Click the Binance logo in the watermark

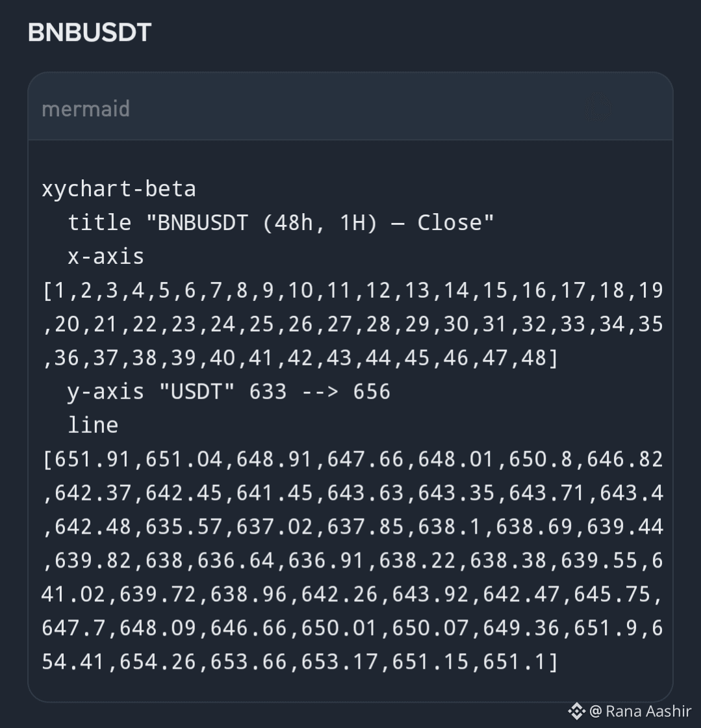tap(577, 711)
